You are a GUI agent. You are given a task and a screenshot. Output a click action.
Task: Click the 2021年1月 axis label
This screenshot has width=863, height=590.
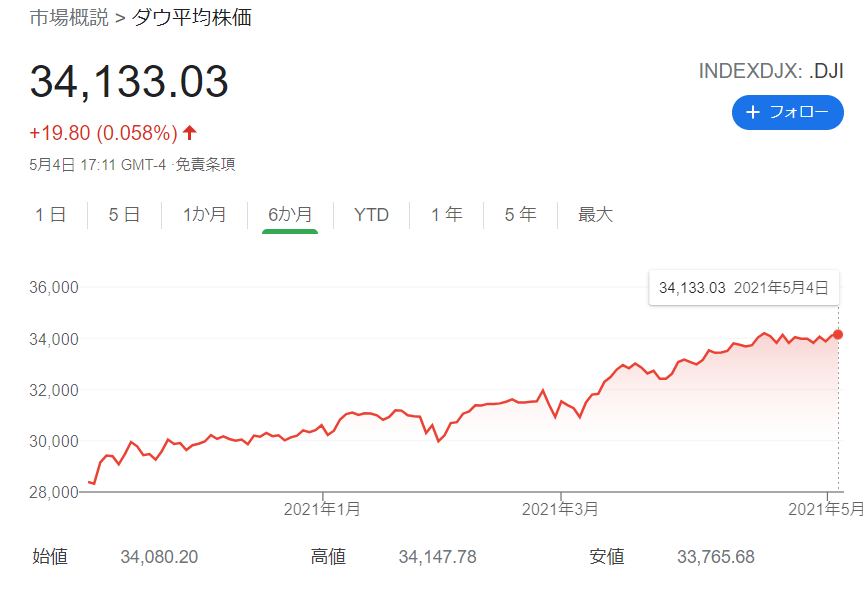(x=322, y=509)
